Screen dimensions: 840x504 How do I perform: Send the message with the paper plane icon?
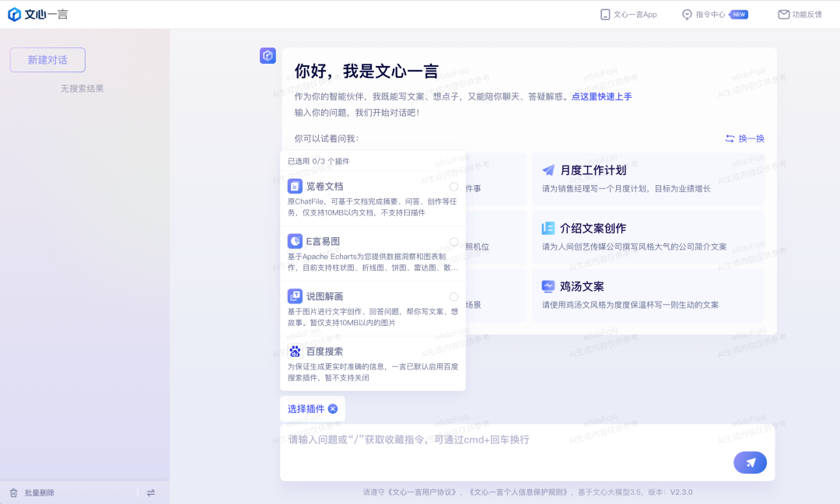(x=749, y=462)
